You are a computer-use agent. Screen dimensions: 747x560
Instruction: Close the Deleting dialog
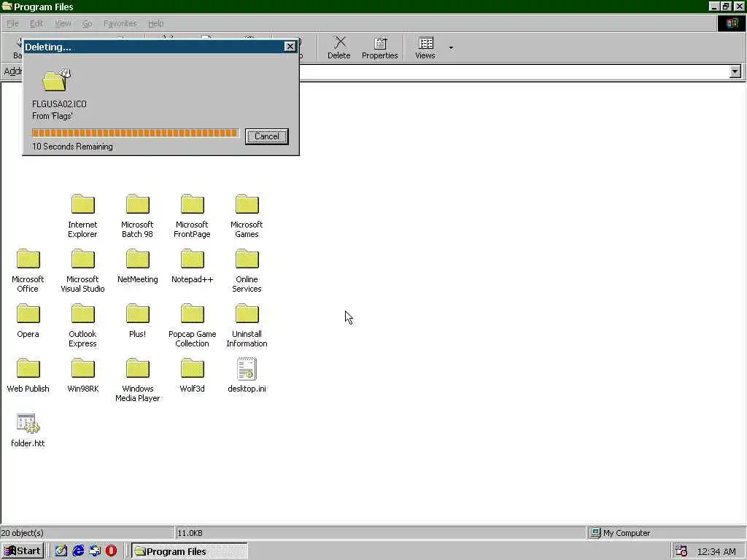point(290,46)
